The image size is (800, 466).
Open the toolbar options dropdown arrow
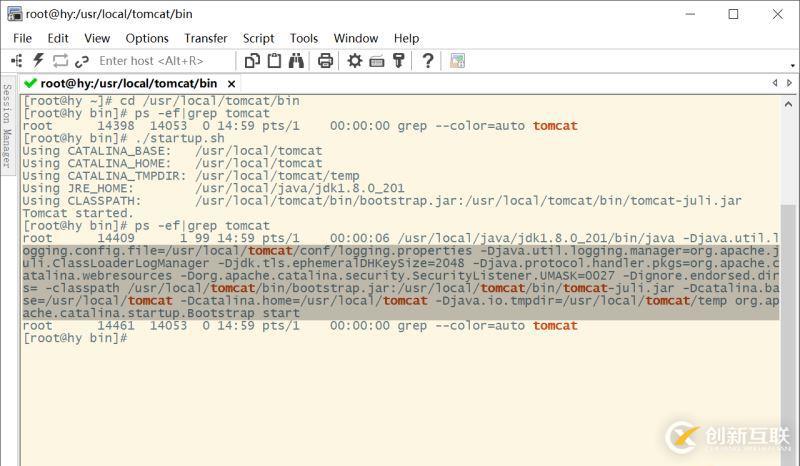(792, 65)
